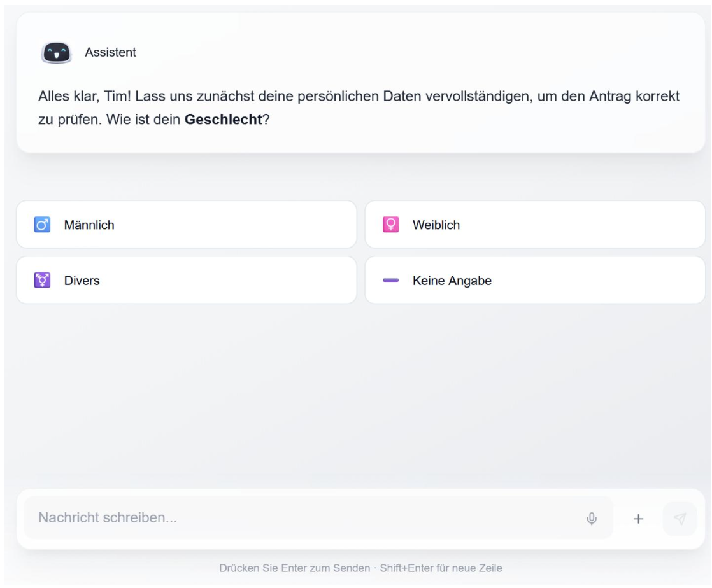Click the blue male gender icon
The width and height of the screenshot is (712, 588).
42,224
